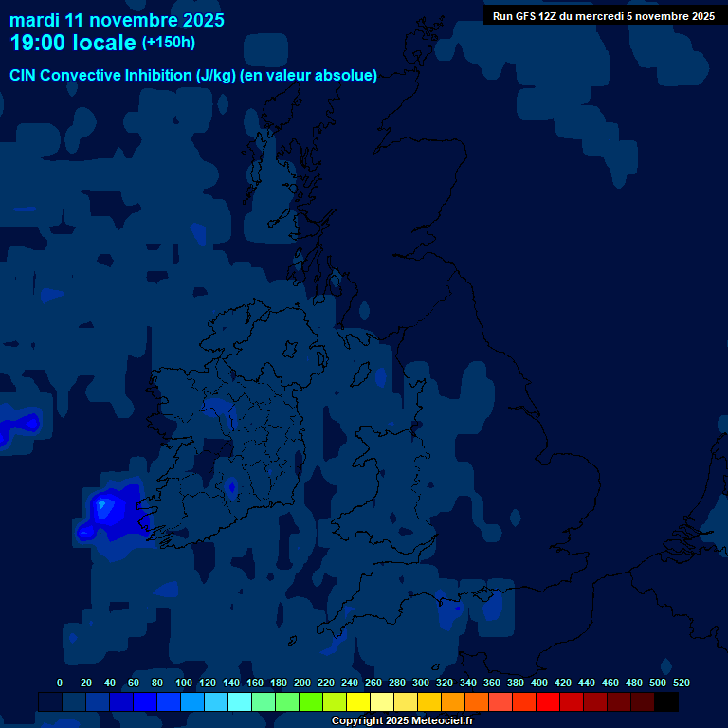The image size is (728, 728).
Task: Click the legend value label 200
Action: (x=302, y=682)
